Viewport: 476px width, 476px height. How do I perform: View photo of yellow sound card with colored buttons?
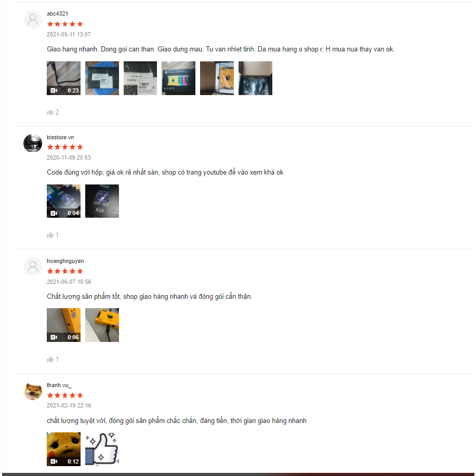coord(179,78)
